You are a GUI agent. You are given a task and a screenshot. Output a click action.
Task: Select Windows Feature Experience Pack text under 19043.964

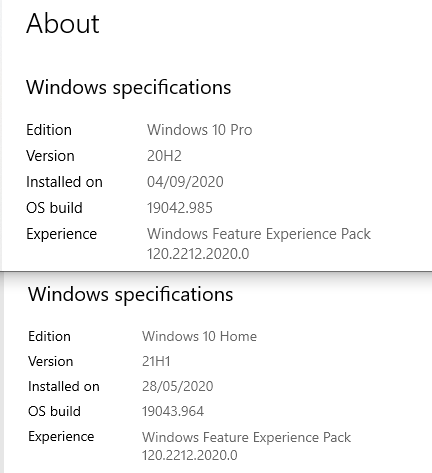pos(246,437)
